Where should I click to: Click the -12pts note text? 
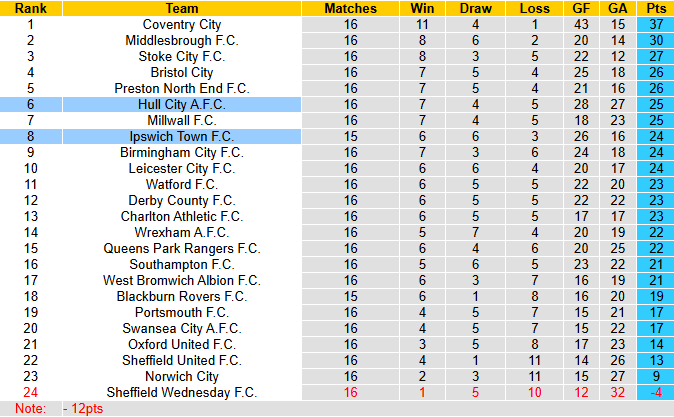pyautogui.click(x=83, y=409)
